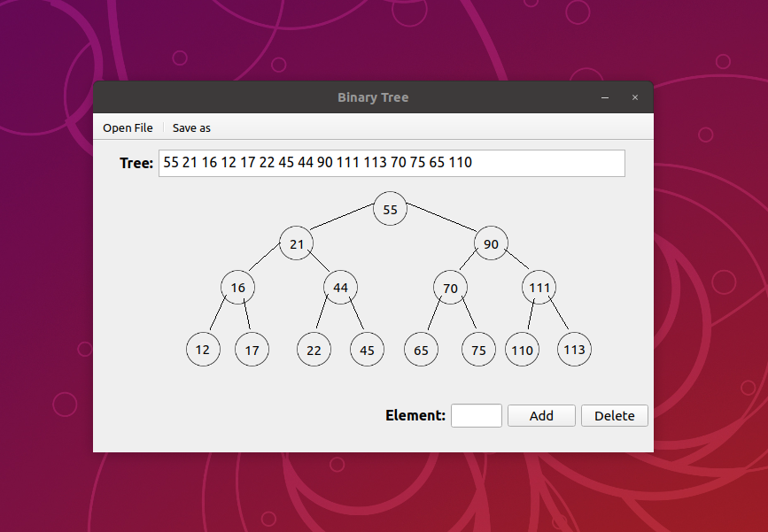Select root node 55

(391, 209)
